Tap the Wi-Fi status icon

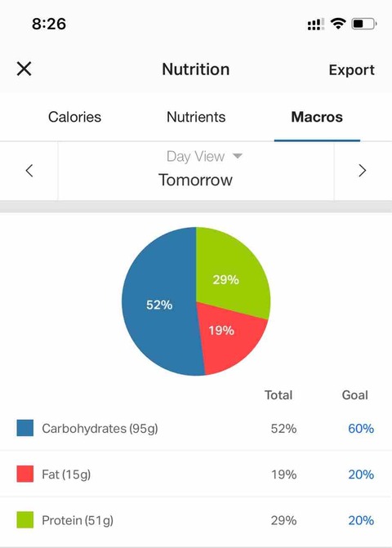338,24
